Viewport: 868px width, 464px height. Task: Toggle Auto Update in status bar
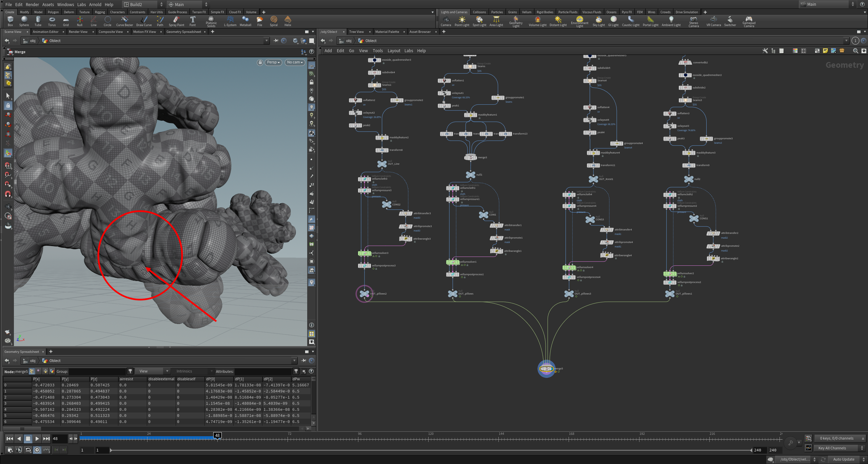point(844,459)
